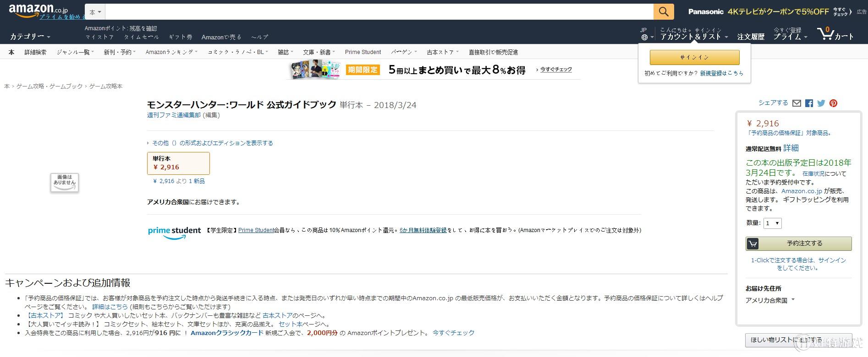Open the Amazonランキング menu
This screenshot has height=357, width=868.
pyautogui.click(x=171, y=52)
